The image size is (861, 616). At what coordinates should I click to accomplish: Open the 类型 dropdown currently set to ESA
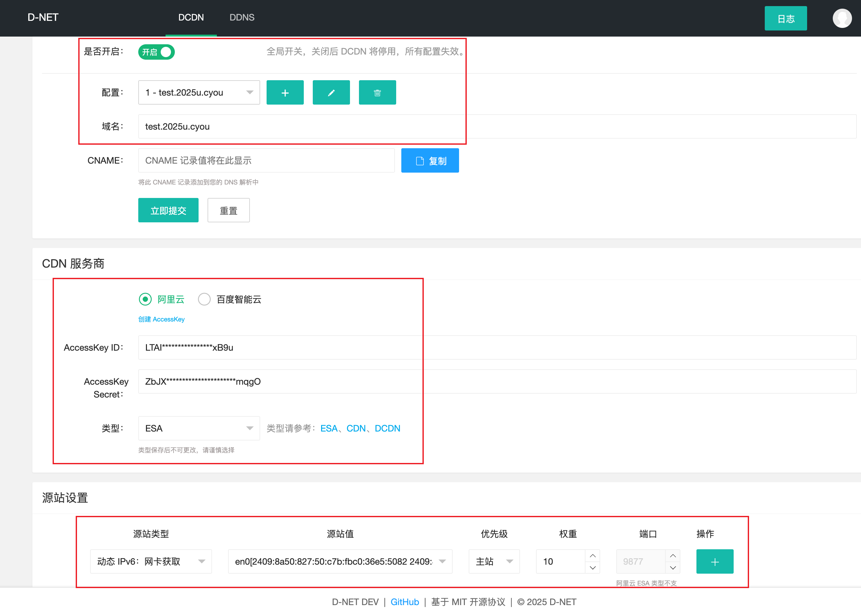click(199, 428)
